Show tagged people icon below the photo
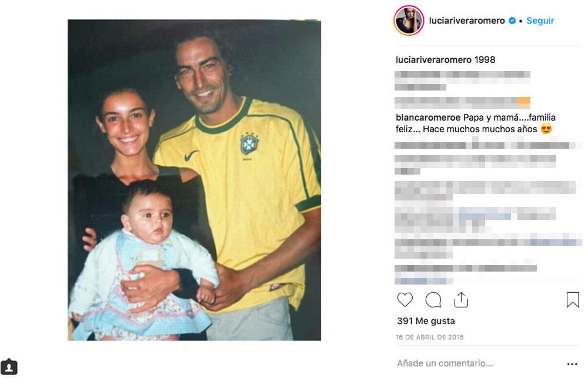This screenshot has height=378, width=588. [x=9, y=366]
